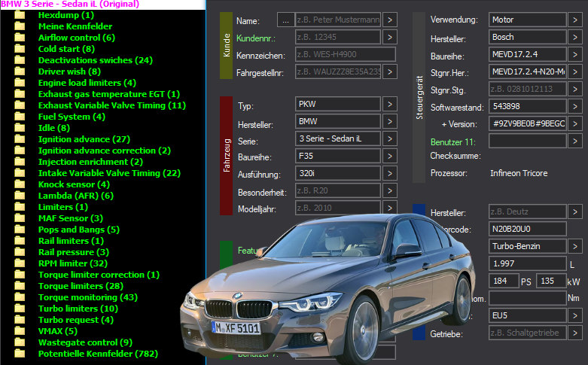588x365 pixels.
Task: Expand the Verwendung Motor arrow button
Action: click(575, 20)
